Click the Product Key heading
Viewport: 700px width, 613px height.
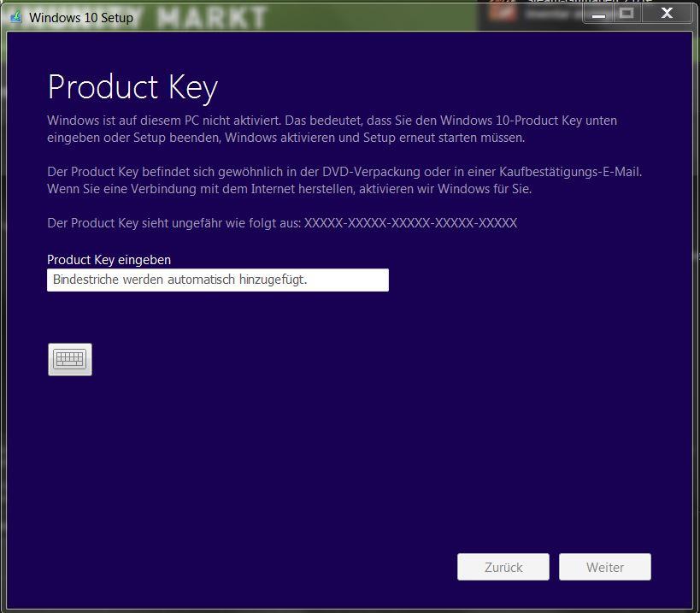pyautogui.click(x=132, y=87)
